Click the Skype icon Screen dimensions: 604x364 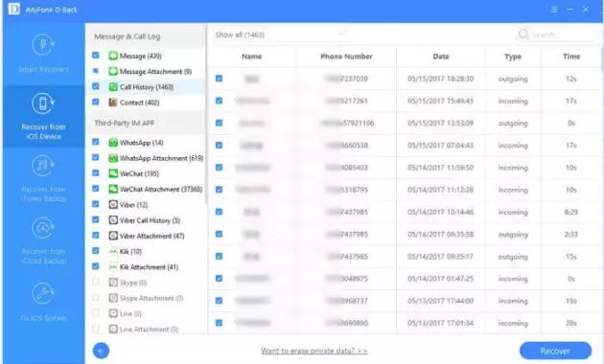coord(113,283)
